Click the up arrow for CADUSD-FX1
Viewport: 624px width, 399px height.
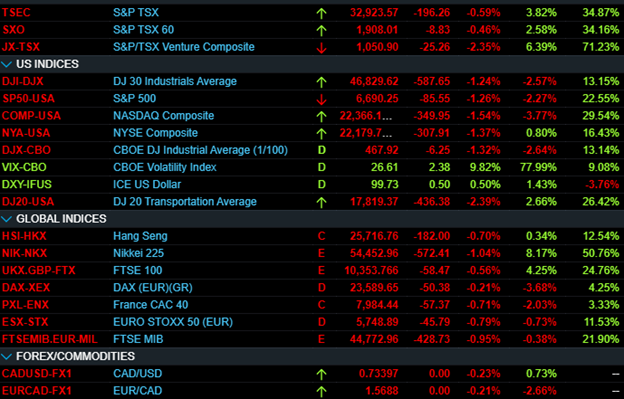tap(322, 374)
